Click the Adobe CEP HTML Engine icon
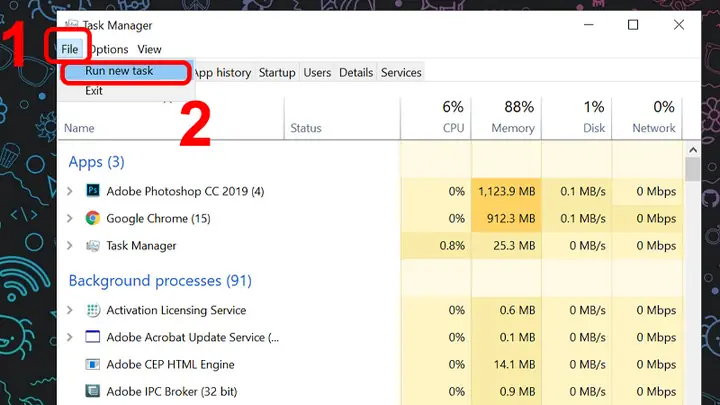This screenshot has width=720, height=405. pyautogui.click(x=93, y=364)
